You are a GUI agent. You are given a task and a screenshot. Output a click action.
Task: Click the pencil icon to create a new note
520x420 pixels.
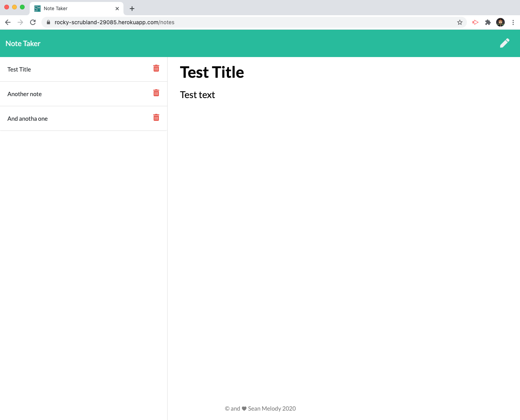click(x=504, y=43)
